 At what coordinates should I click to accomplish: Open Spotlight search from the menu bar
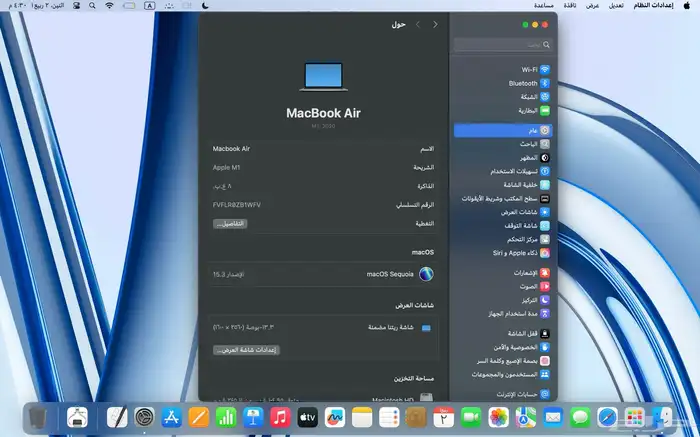pos(92,5)
